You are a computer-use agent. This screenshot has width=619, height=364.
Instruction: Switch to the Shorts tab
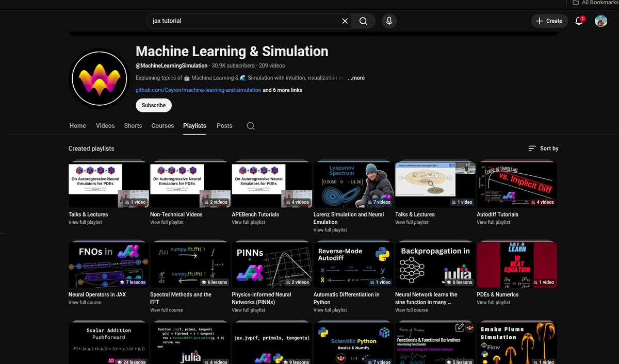point(133,126)
